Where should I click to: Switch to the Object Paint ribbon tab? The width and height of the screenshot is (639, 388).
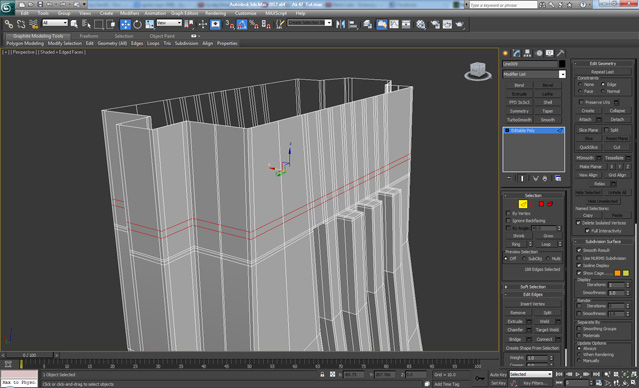[162, 36]
